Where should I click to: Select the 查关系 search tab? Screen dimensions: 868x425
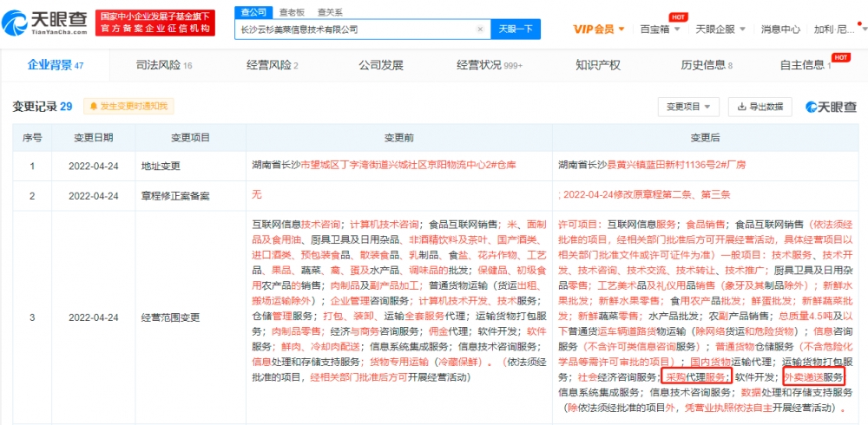pos(328,11)
